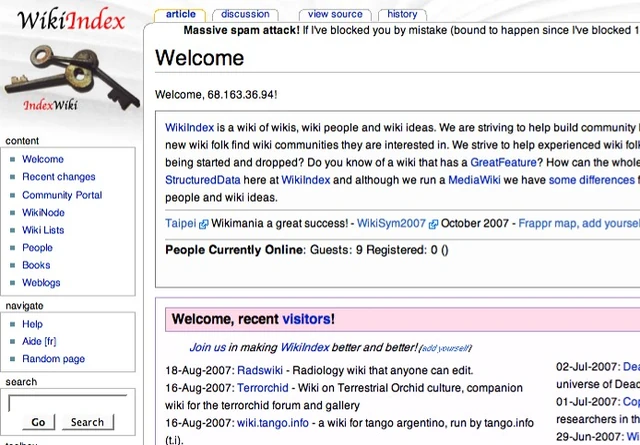Open the Frappr map link

point(579,224)
